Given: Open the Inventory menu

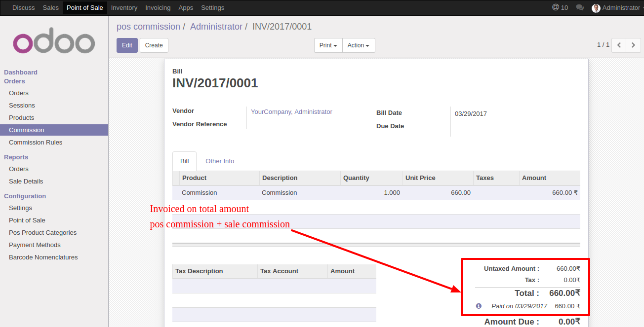Looking at the screenshot, I should [x=124, y=8].
